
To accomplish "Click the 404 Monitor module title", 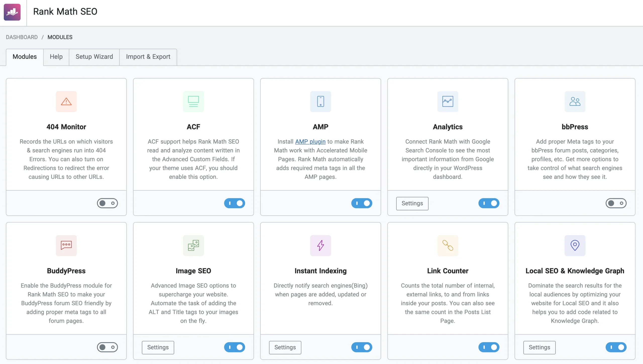I will pos(66,127).
